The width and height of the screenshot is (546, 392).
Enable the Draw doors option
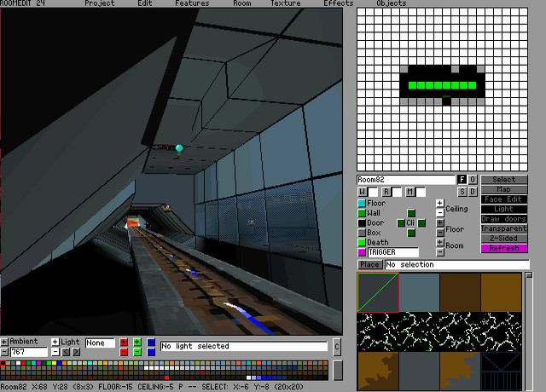(503, 219)
